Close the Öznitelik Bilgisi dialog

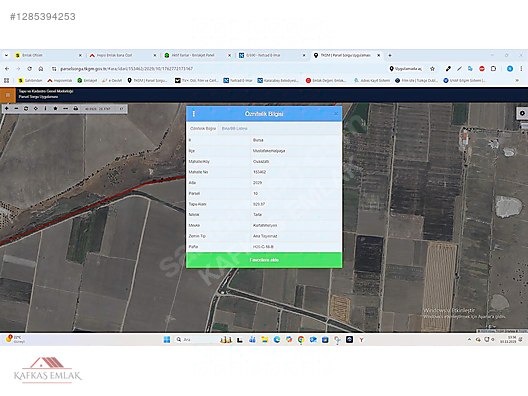[336, 114]
